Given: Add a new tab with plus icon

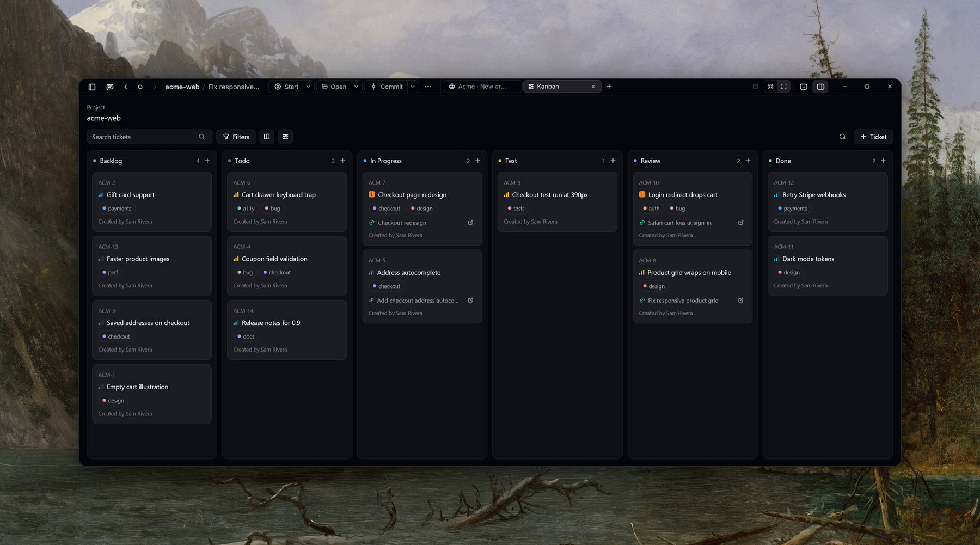Looking at the screenshot, I should coord(609,87).
